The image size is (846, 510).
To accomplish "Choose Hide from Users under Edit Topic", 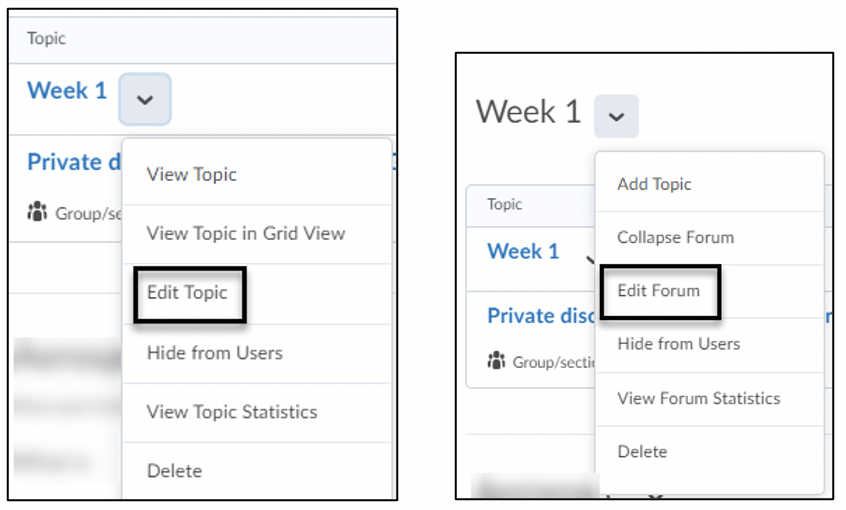I will (x=214, y=352).
